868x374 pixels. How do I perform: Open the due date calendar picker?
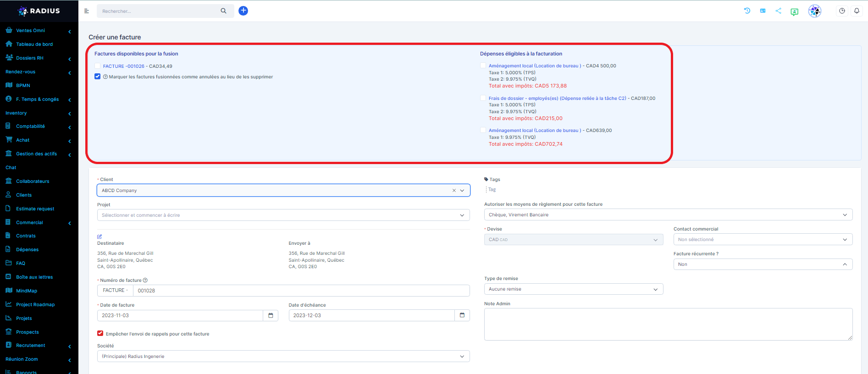pyautogui.click(x=462, y=315)
